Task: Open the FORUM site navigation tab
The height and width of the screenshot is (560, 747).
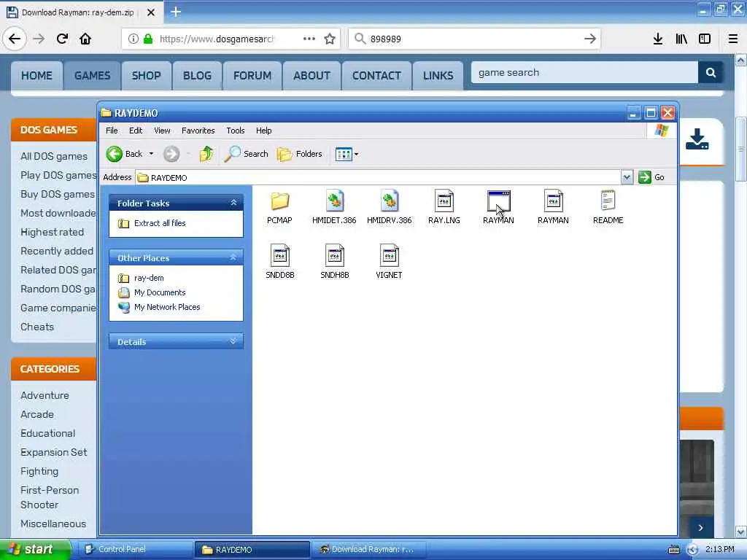Action: click(x=252, y=75)
